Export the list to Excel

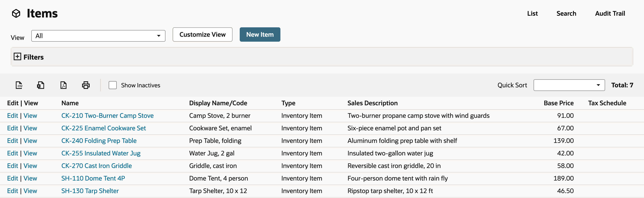(40, 85)
